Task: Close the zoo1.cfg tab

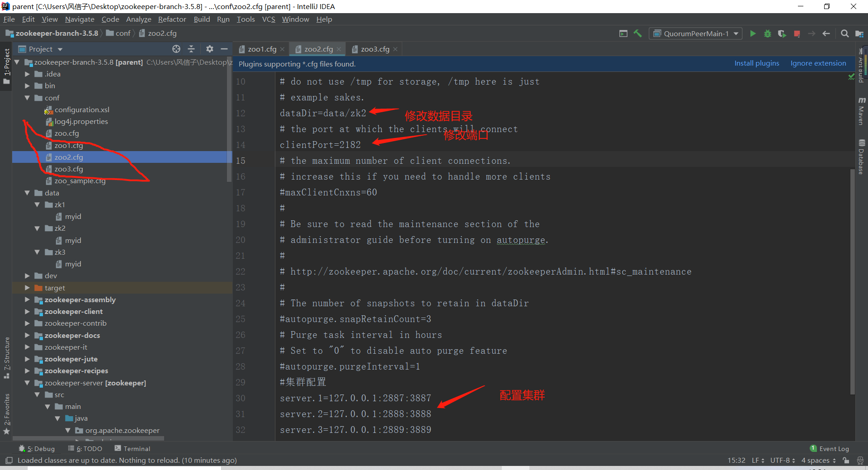Action: (282, 49)
